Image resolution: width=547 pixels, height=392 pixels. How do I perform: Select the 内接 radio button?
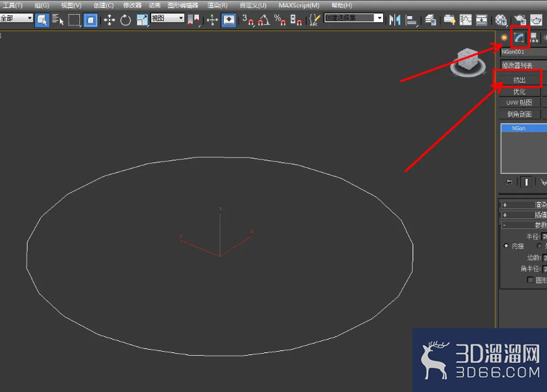506,246
